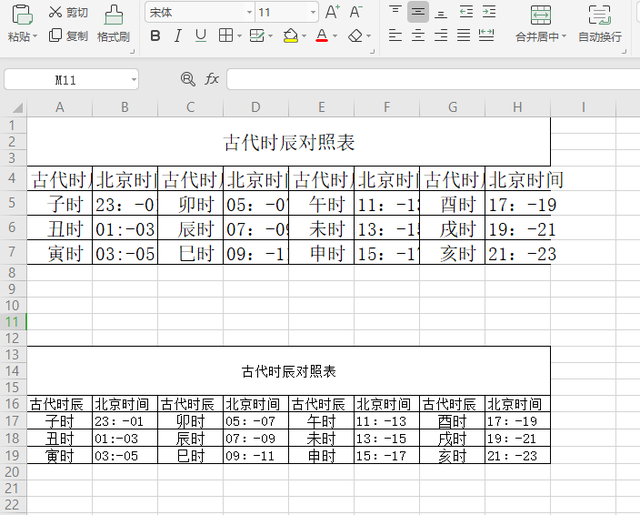Increase the font size with A+ icon
This screenshot has width=640, height=515.
332,12
